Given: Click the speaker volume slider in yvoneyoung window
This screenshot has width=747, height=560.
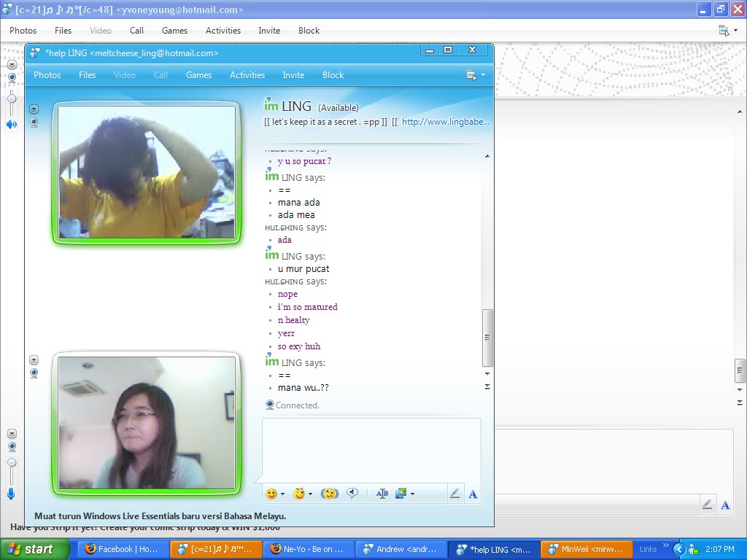Looking at the screenshot, I should point(12,100).
